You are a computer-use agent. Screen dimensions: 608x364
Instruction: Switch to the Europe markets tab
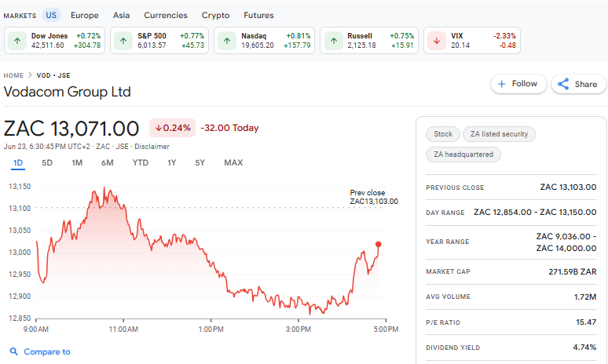pyautogui.click(x=85, y=15)
